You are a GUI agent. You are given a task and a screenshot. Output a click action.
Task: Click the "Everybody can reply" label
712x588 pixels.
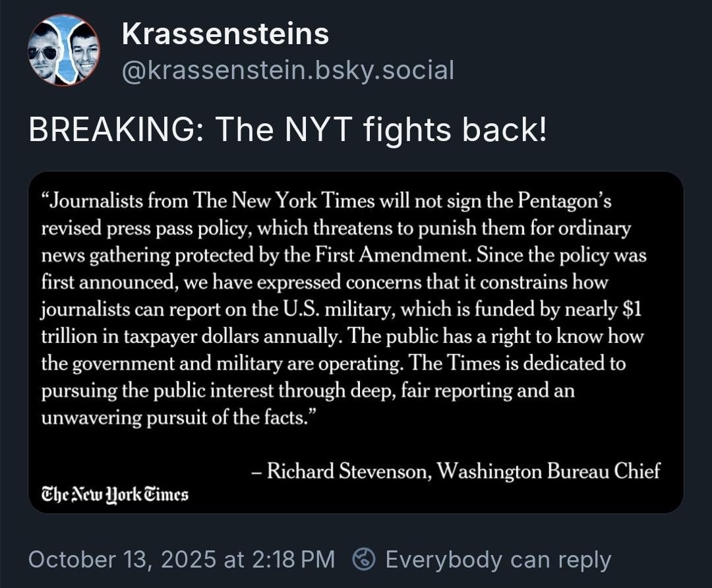coord(498,560)
